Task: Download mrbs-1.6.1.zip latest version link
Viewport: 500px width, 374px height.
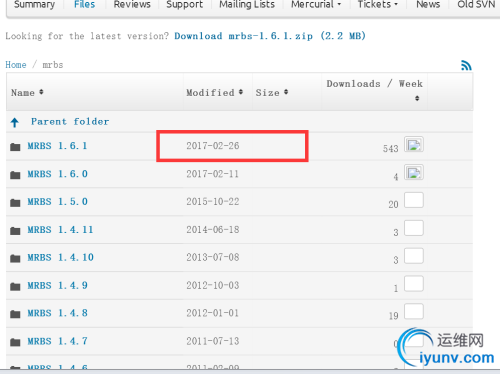Action: 270,36
